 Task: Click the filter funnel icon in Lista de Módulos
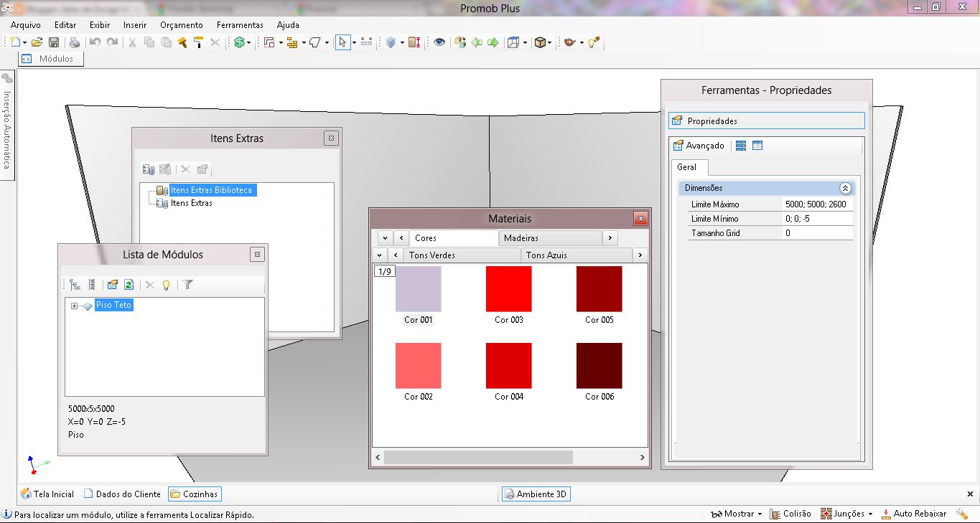(x=187, y=285)
